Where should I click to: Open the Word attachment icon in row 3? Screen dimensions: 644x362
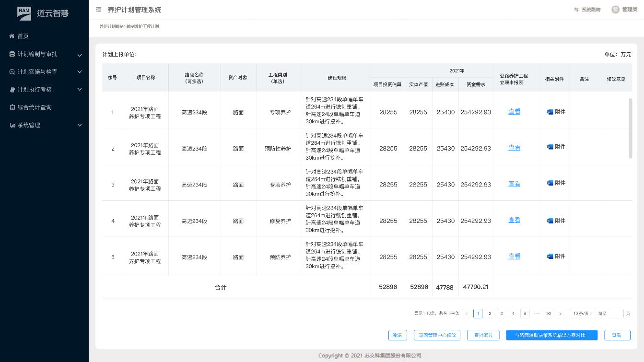tap(550, 183)
